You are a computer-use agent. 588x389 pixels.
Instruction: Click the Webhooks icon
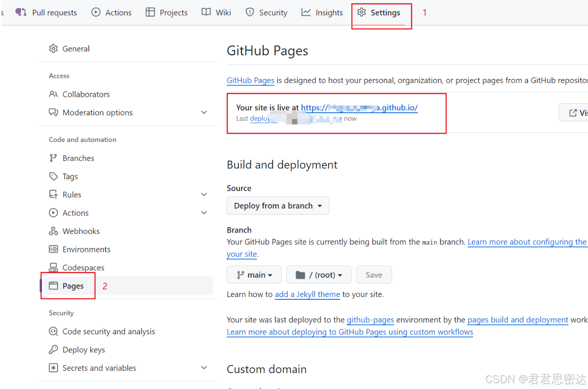coord(54,231)
